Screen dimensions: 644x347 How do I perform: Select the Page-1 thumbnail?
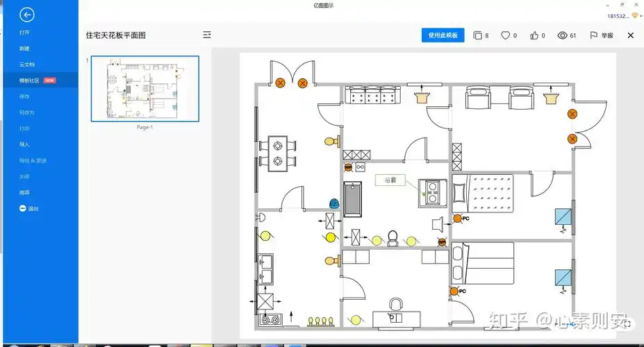tap(145, 88)
